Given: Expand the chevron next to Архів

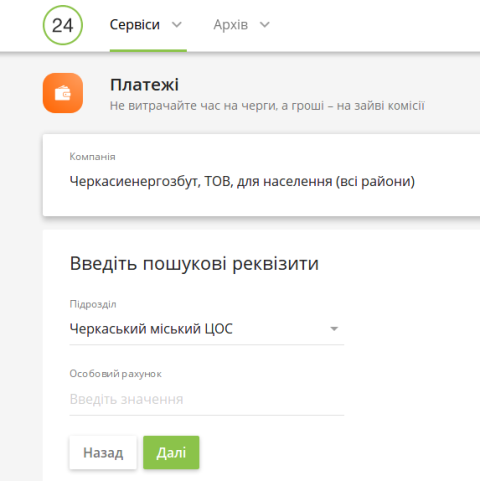Looking at the screenshot, I should (x=265, y=25).
